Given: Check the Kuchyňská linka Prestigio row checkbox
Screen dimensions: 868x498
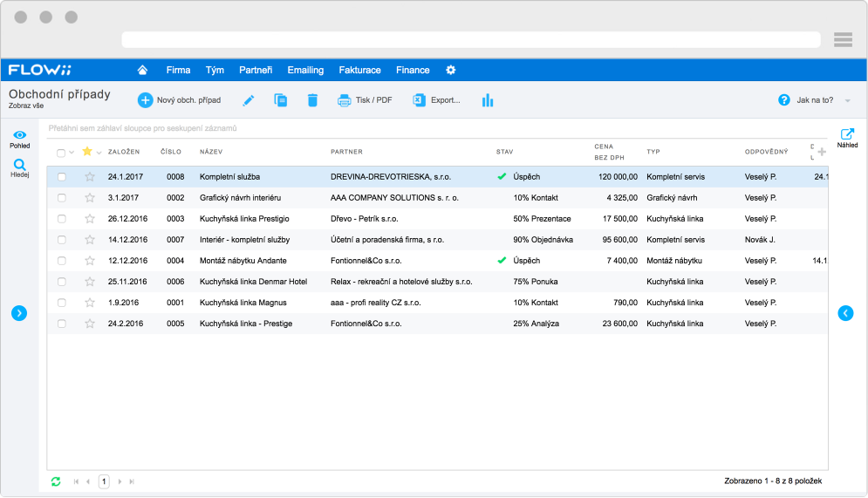Looking at the screenshot, I should coord(61,219).
